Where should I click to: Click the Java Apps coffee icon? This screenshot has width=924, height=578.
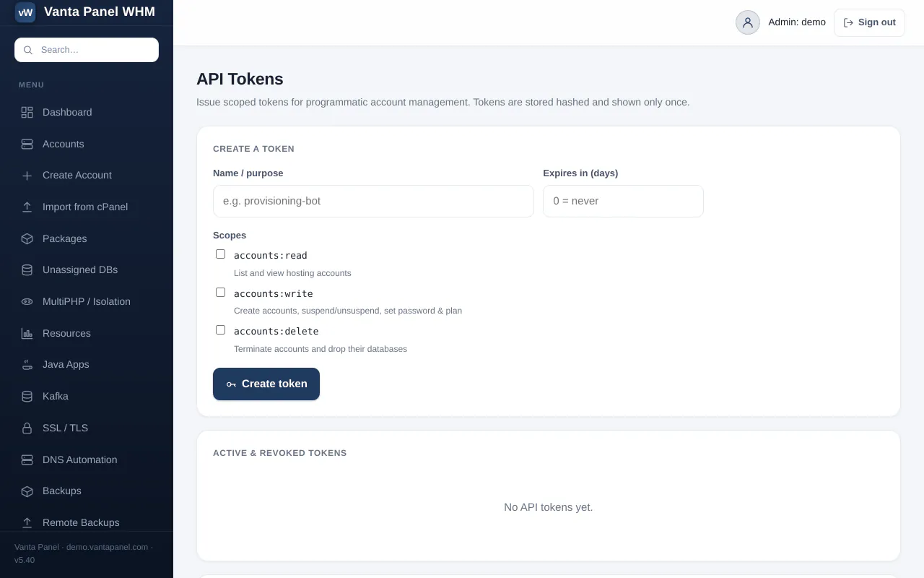point(27,365)
